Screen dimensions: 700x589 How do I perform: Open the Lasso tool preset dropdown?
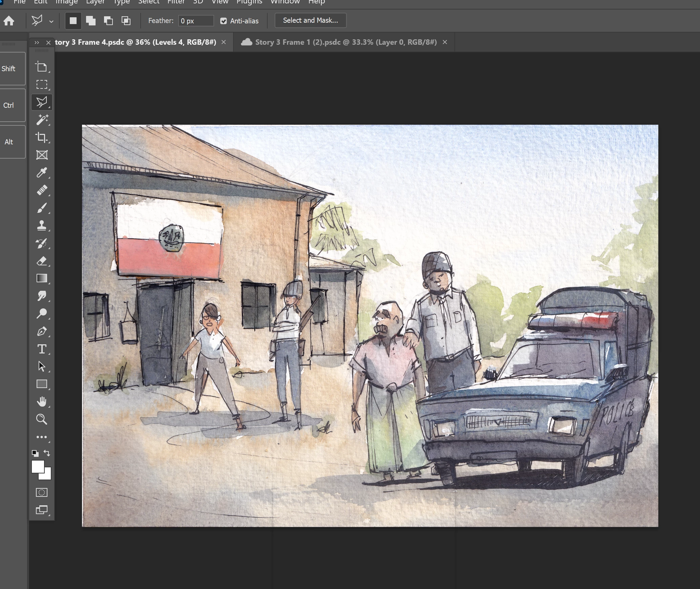tap(51, 21)
